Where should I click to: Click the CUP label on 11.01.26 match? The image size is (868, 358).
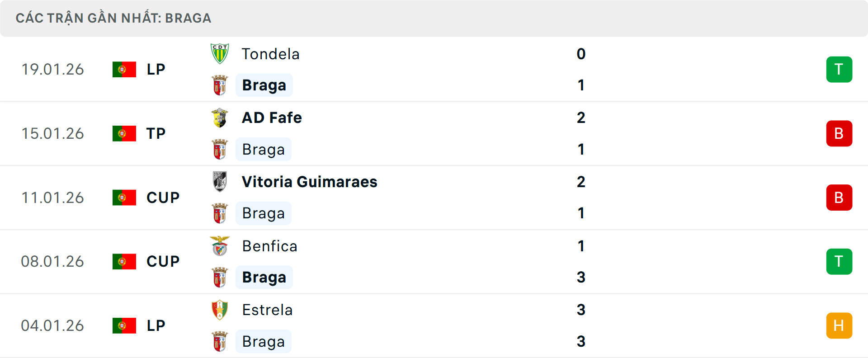[x=163, y=198]
